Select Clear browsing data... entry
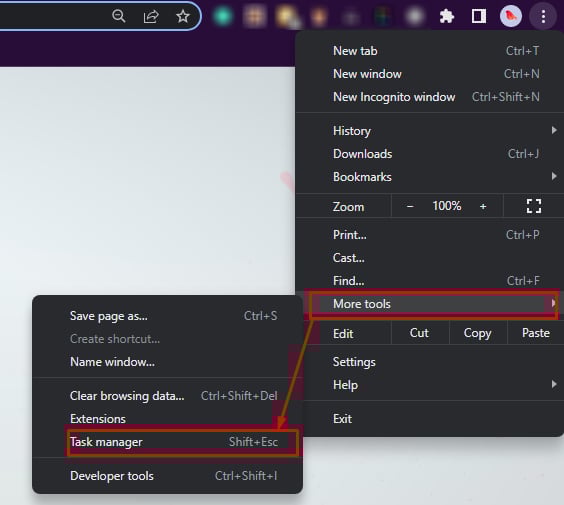The width and height of the screenshot is (564, 505). click(x=167, y=396)
